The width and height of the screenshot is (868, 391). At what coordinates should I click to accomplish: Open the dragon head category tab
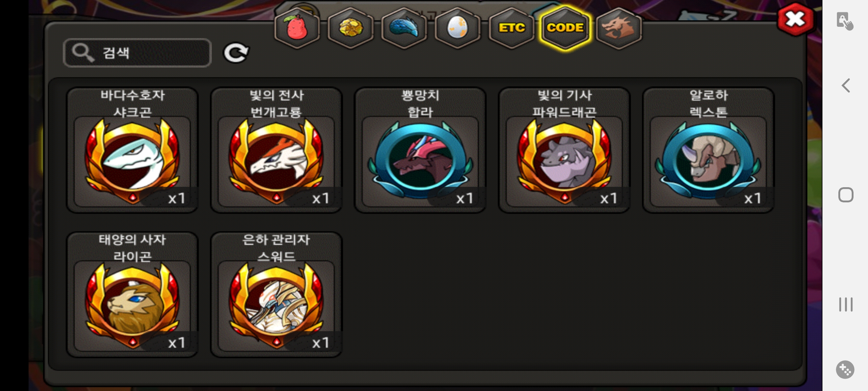(618, 28)
